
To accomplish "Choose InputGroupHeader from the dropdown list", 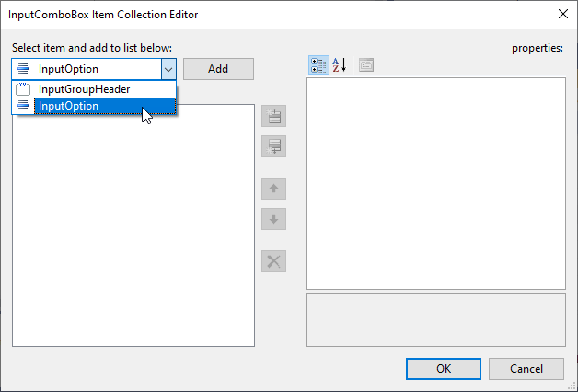I will [84, 89].
